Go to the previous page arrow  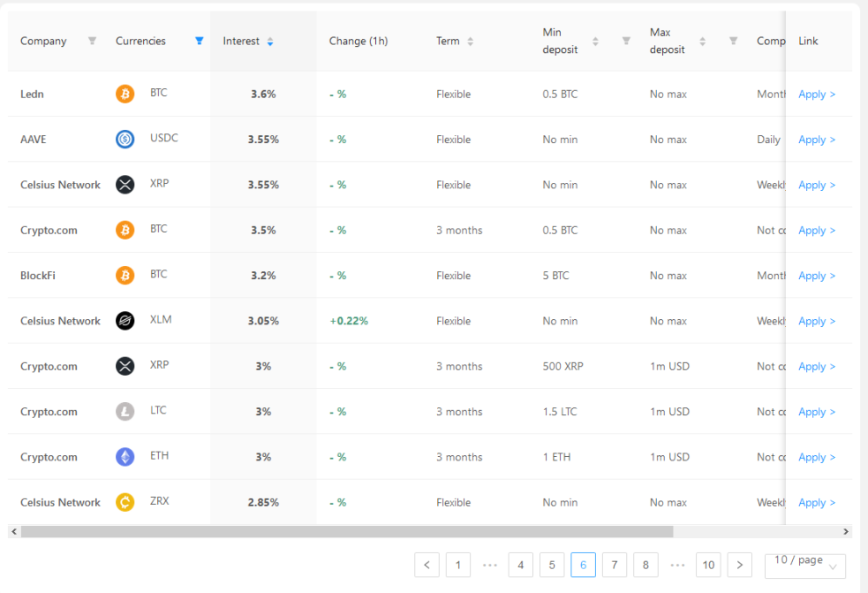click(x=426, y=565)
